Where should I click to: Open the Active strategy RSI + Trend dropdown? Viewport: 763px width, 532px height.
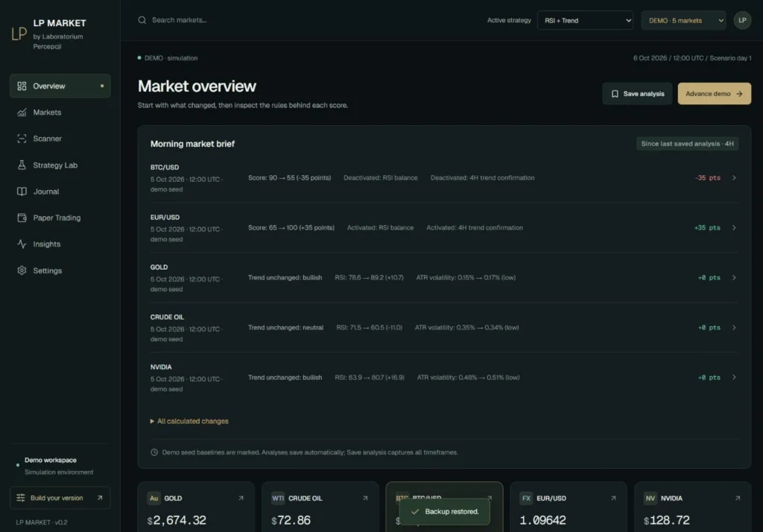585,20
